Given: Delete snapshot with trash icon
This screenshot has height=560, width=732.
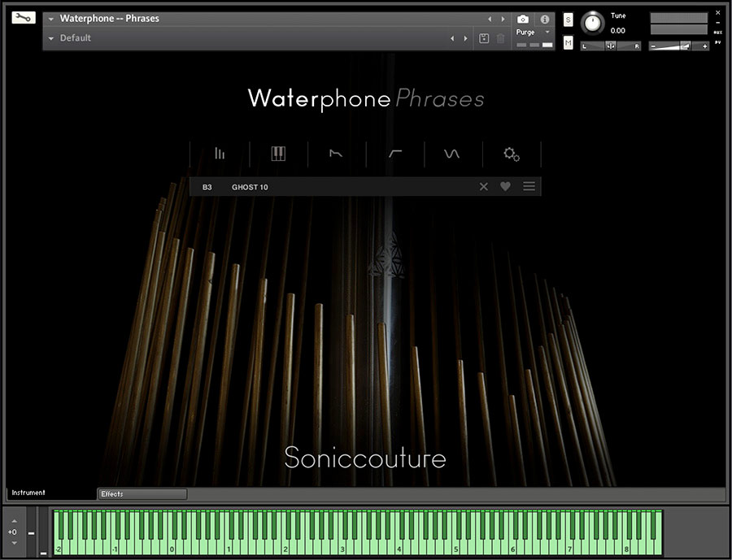Looking at the screenshot, I should click(x=500, y=38).
